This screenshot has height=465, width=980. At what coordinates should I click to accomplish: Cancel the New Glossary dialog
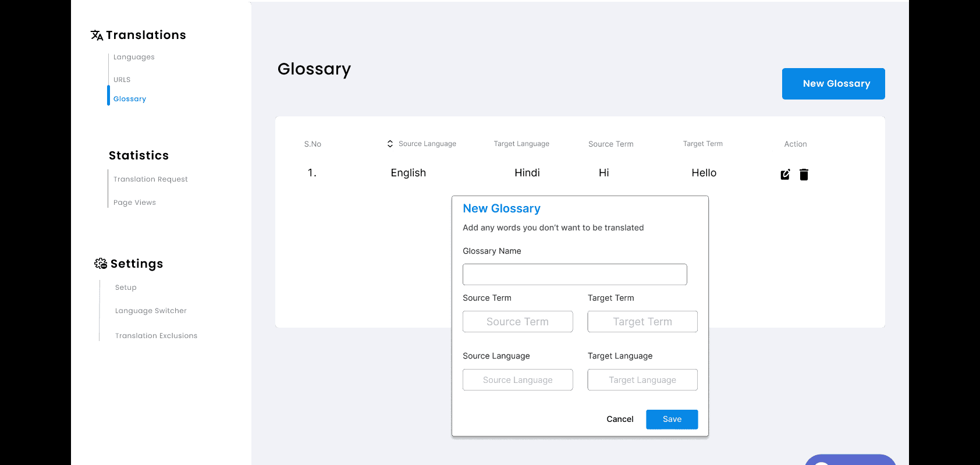pos(620,419)
